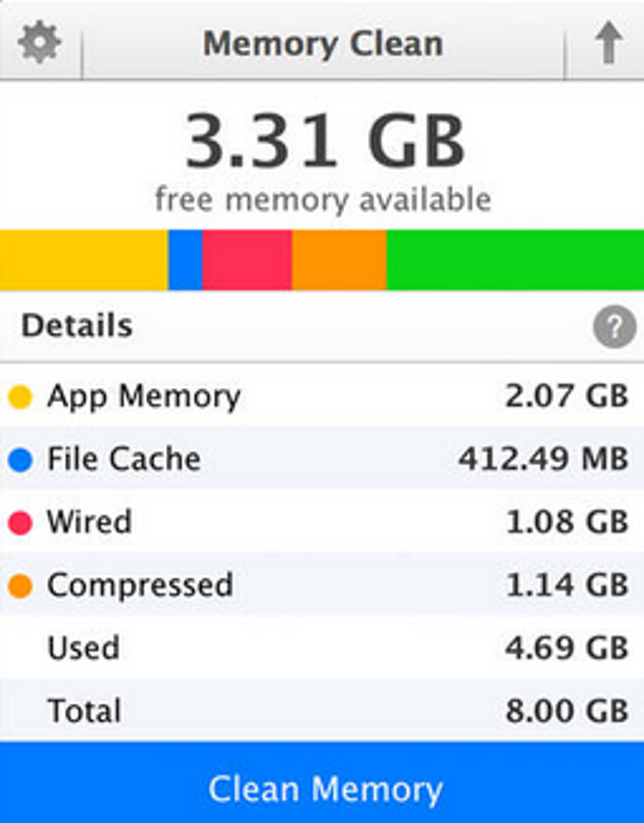Click the upward arrow icon

coord(608,43)
